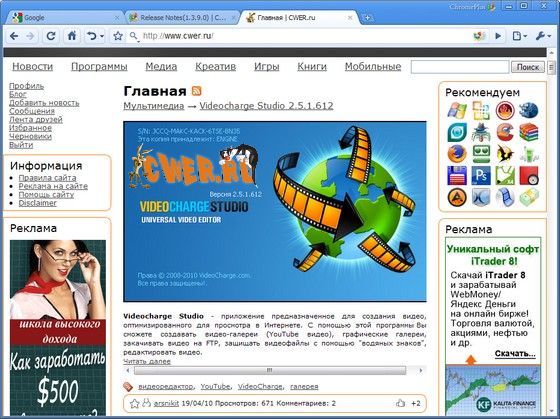Open the arsnikit author link
The image size is (560, 419).
pyautogui.click(x=166, y=404)
